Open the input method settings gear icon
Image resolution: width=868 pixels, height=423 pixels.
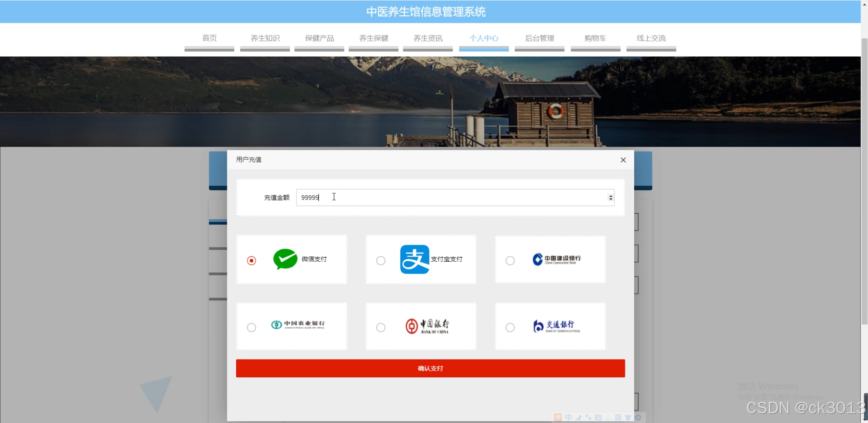(x=638, y=417)
